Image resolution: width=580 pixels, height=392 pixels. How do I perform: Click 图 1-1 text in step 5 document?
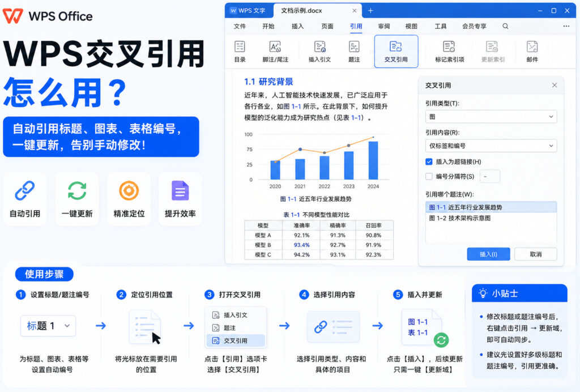point(417,322)
